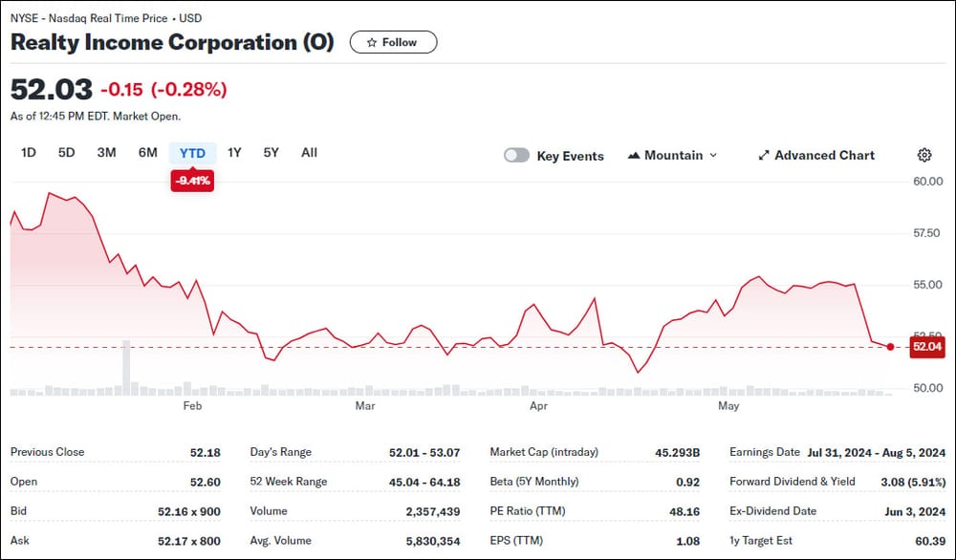Expand the Mountain chart style dropdown
The width and height of the screenshot is (956, 560).
point(712,155)
